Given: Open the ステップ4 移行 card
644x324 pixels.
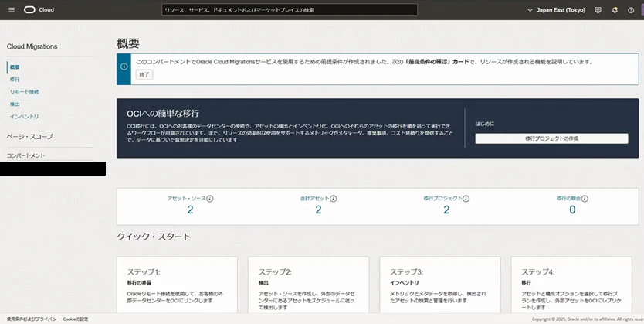Looking at the screenshot, I should (571, 285).
